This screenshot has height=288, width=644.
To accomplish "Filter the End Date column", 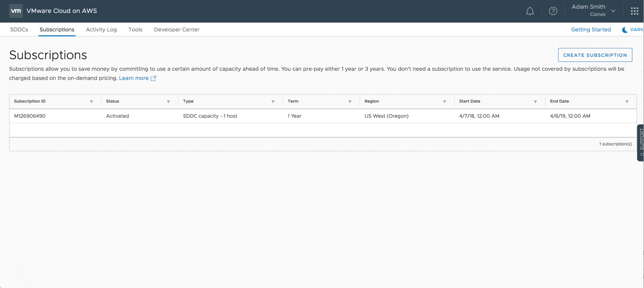I will coord(627,102).
